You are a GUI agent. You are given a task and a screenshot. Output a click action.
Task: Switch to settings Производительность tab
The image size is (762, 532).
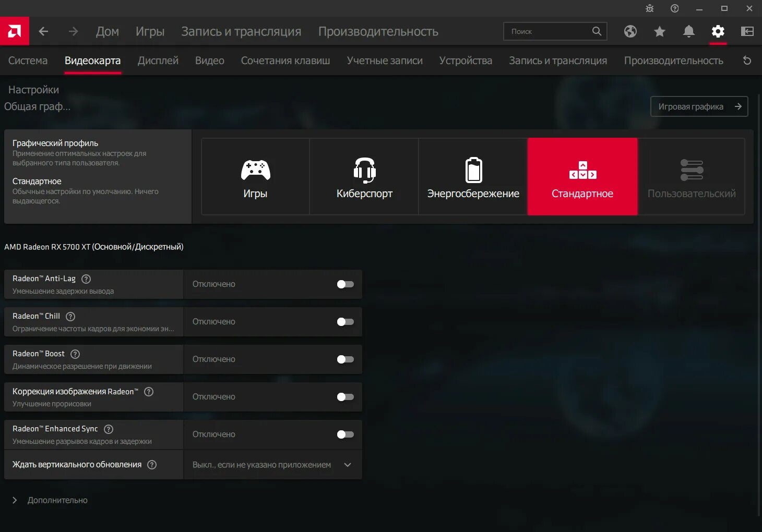click(x=674, y=61)
